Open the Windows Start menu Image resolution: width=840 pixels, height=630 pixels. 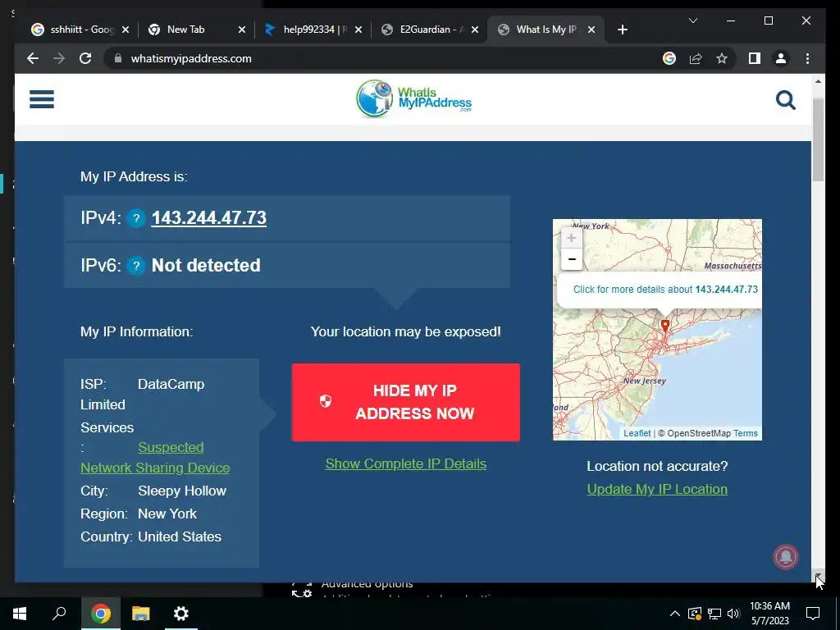point(20,614)
